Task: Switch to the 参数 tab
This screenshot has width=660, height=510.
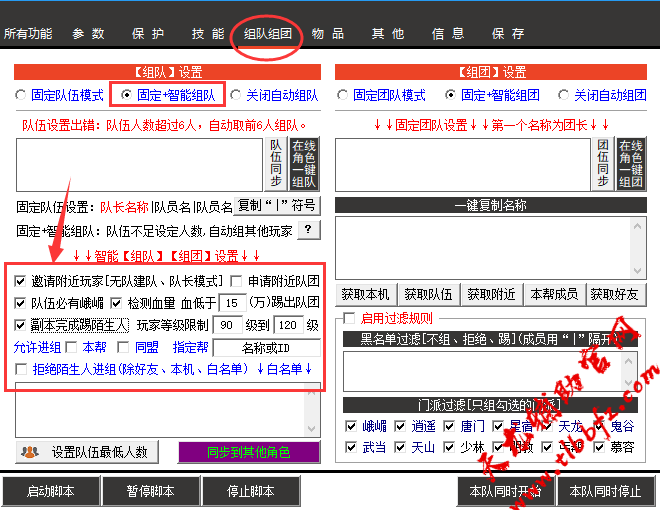Action: pyautogui.click(x=88, y=33)
